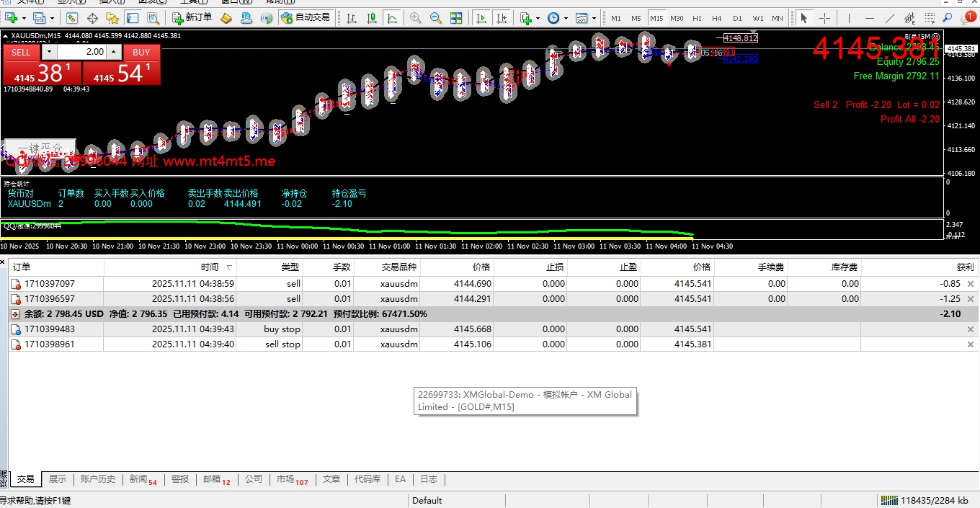The height and width of the screenshot is (508, 980).
Task: Select the crosshair cursor tool
Action: pyautogui.click(x=824, y=18)
